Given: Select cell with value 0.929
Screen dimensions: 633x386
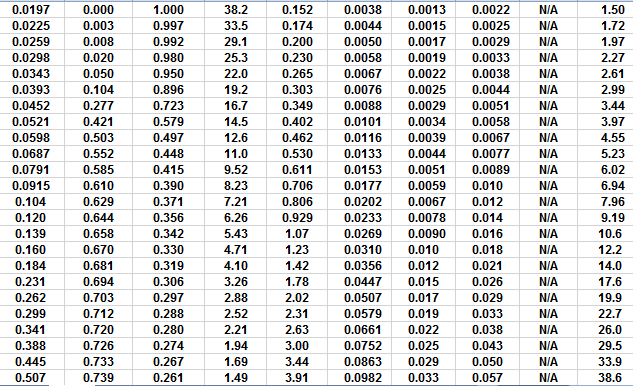Looking at the screenshot, I should point(297,218).
